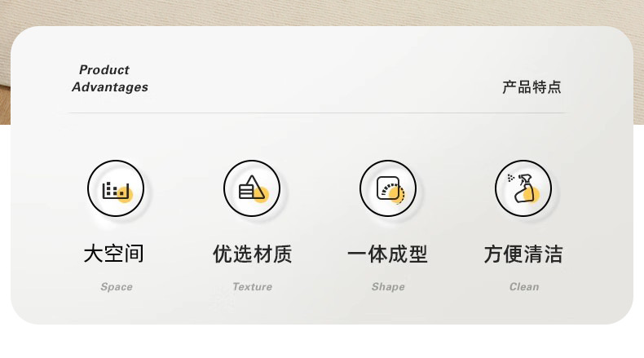644x358 pixels.
Task: Click the Space caption text
Action: point(117,287)
